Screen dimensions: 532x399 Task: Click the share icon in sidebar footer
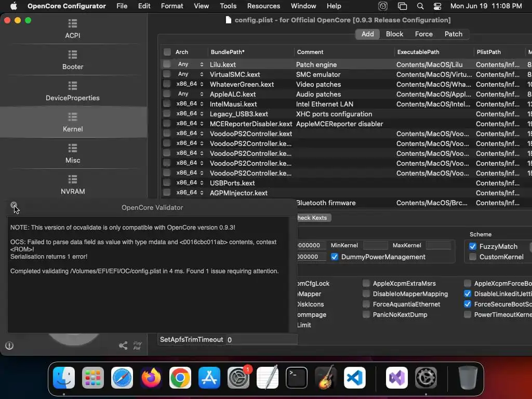[x=123, y=345]
